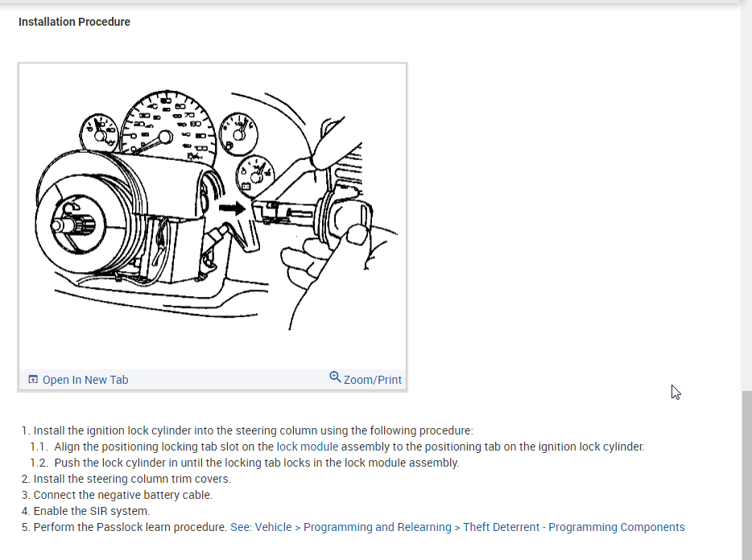This screenshot has width=752, height=560.
Task: Click the vertical scrollbar thumb
Action: [746, 475]
